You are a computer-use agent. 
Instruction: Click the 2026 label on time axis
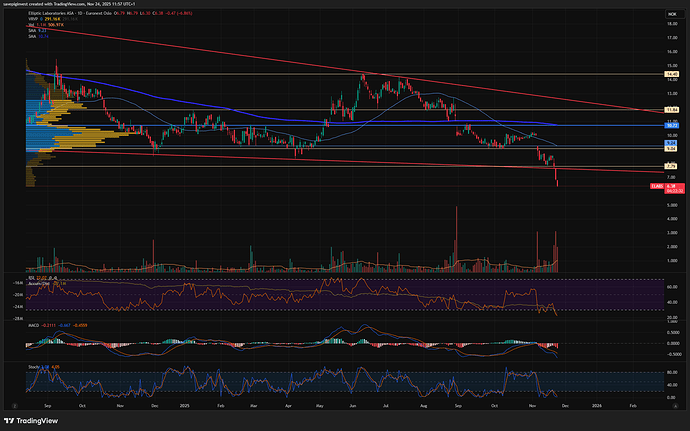tap(598, 406)
